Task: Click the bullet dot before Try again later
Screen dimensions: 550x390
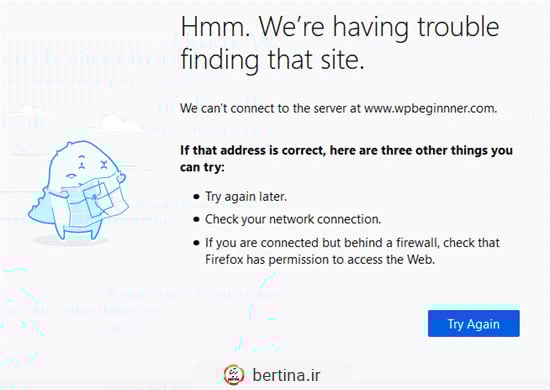Action: [196, 197]
